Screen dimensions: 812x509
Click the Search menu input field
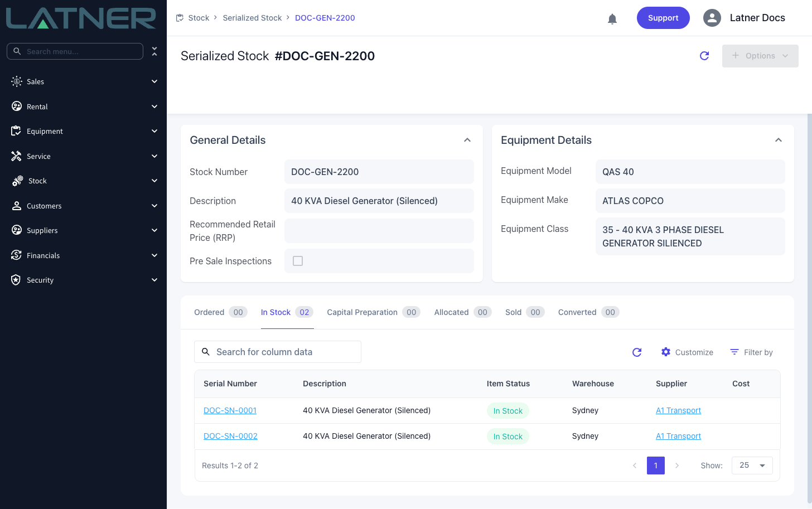(x=75, y=51)
